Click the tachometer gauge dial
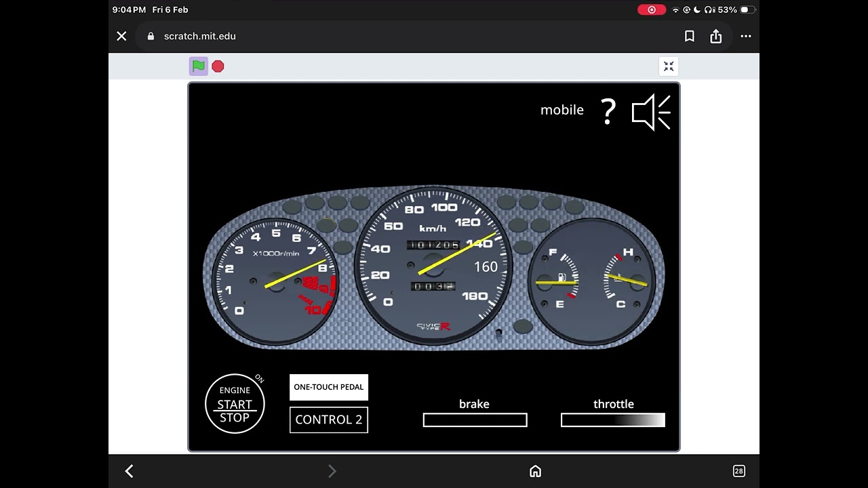868x488 pixels. pyautogui.click(x=275, y=283)
